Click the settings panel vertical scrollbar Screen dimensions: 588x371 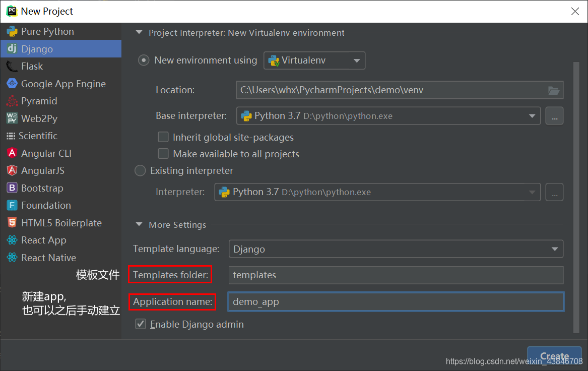pyautogui.click(x=576, y=197)
